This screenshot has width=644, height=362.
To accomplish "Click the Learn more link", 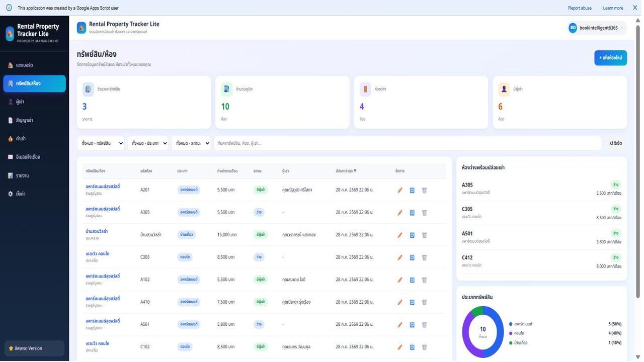I will pyautogui.click(x=613, y=8).
